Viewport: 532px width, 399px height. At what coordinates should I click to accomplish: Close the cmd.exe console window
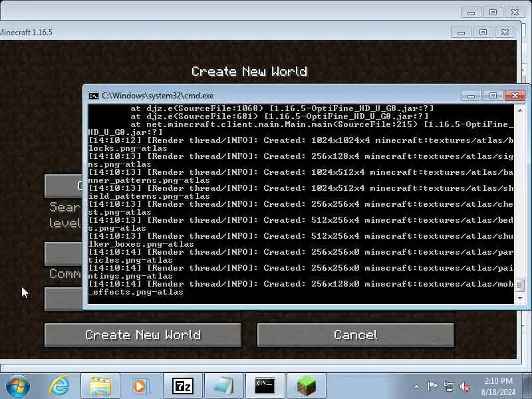[515, 96]
